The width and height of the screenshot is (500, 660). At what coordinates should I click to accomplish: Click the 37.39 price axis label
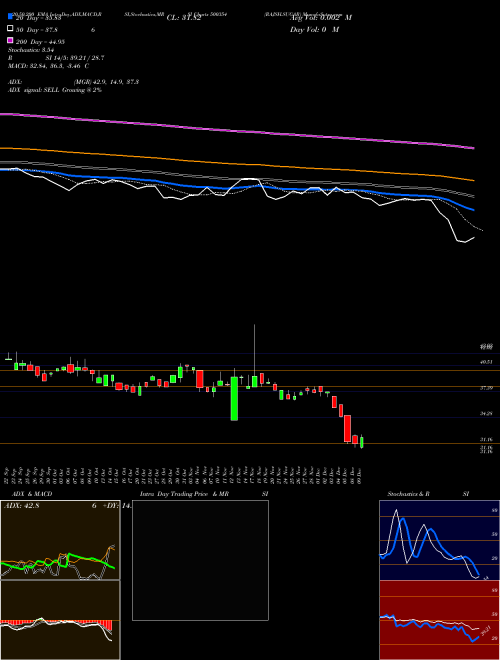click(486, 388)
